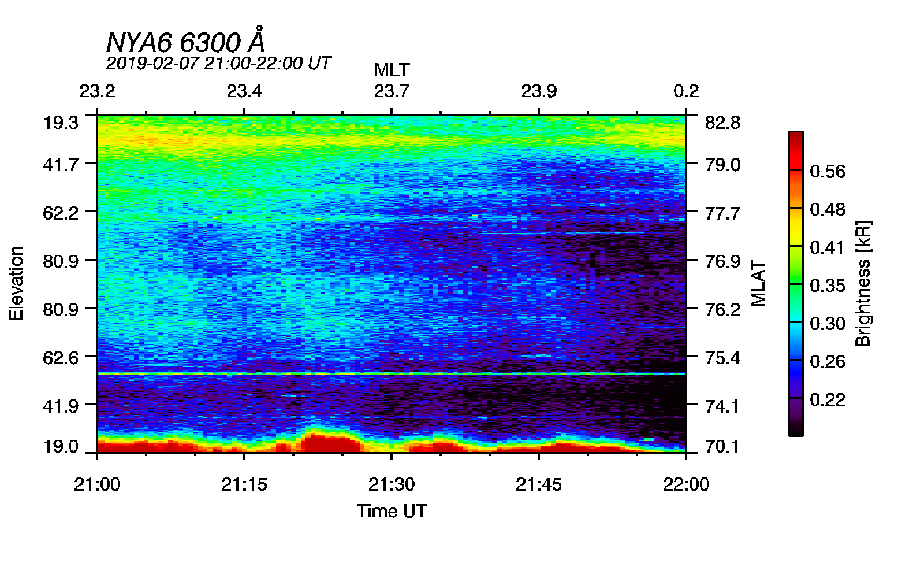Select the MLAT tick "74.1"
This screenshot has height=578, width=924.
coord(722,406)
